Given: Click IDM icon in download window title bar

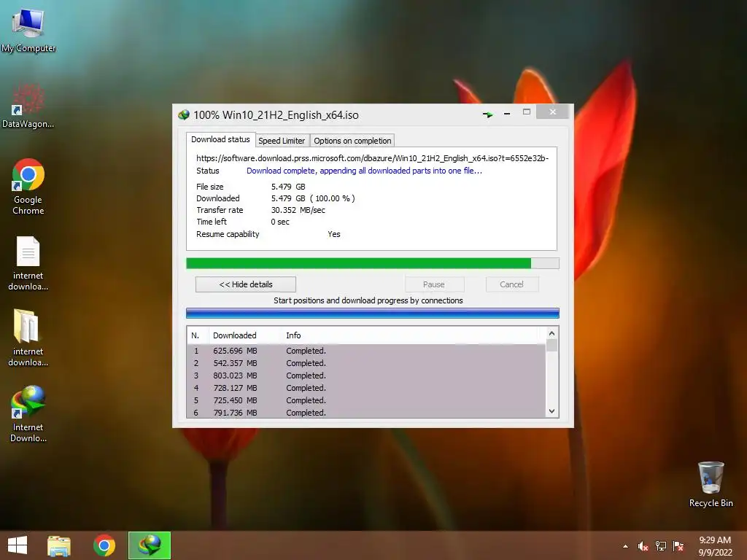Looking at the screenshot, I should (x=184, y=114).
